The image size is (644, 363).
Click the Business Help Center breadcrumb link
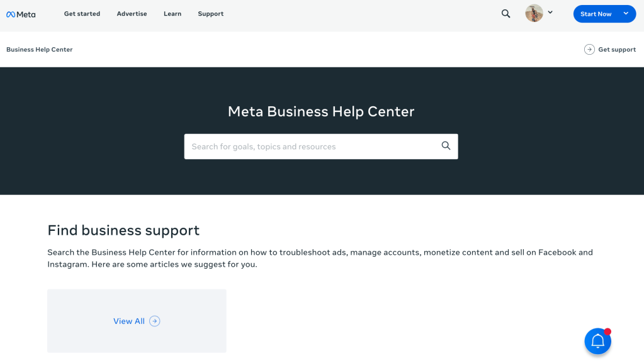tap(40, 50)
